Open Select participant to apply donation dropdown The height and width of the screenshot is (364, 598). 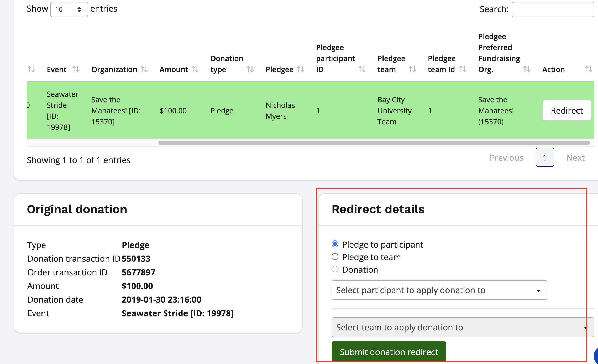[439, 290]
